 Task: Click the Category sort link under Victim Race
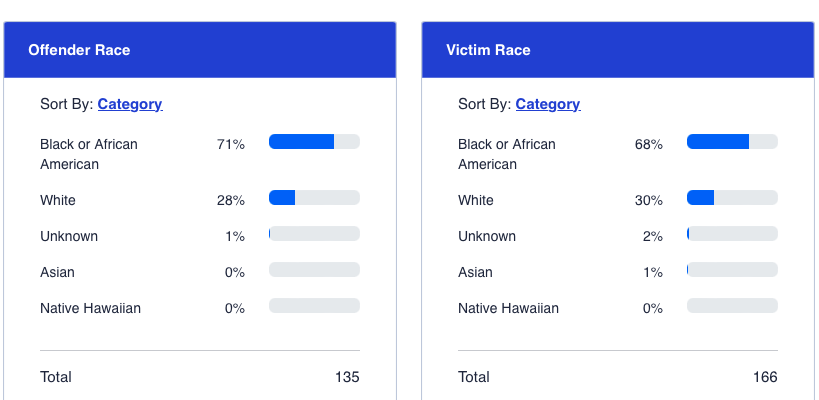548,104
